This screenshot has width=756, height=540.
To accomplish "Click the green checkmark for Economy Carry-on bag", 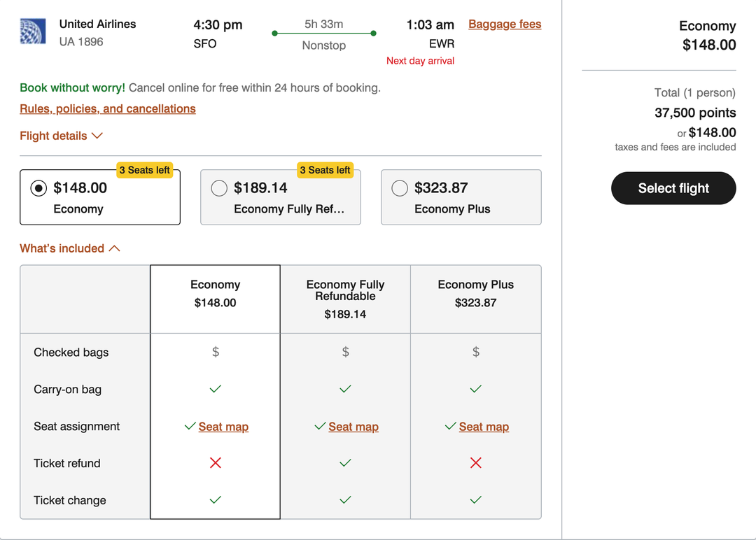I will tap(215, 389).
